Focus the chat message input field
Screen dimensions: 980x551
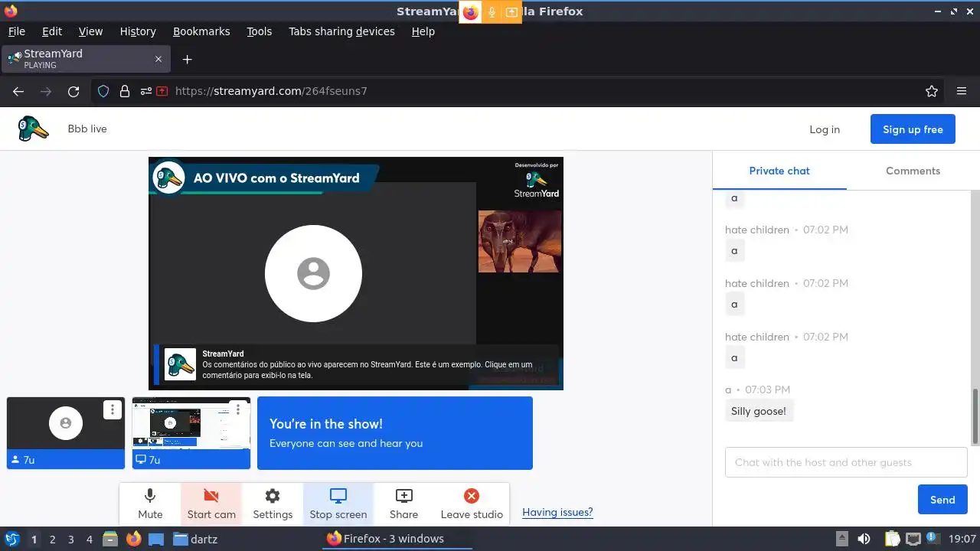[846, 462]
